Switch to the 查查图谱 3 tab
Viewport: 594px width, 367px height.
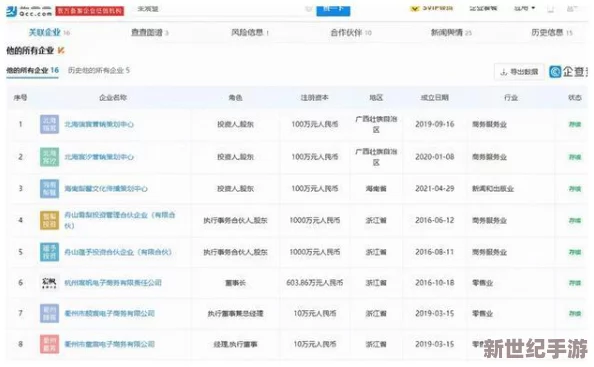150,33
